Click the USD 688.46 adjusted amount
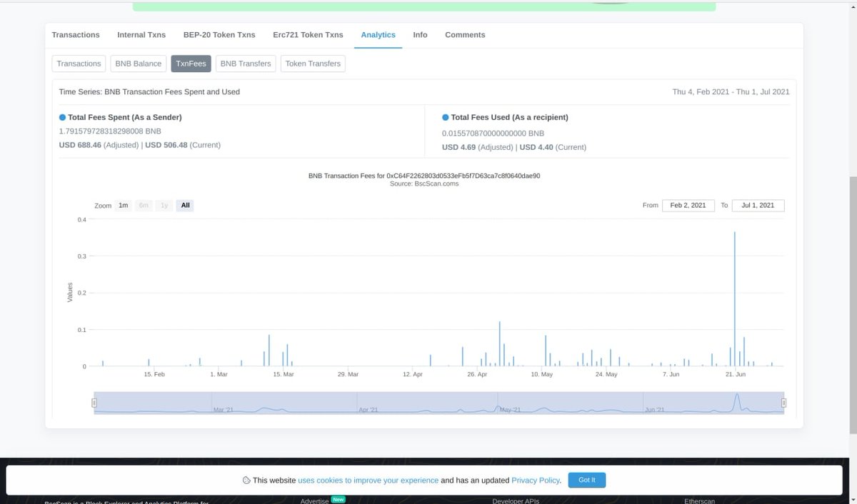The height and width of the screenshot is (504, 857). tap(80, 145)
